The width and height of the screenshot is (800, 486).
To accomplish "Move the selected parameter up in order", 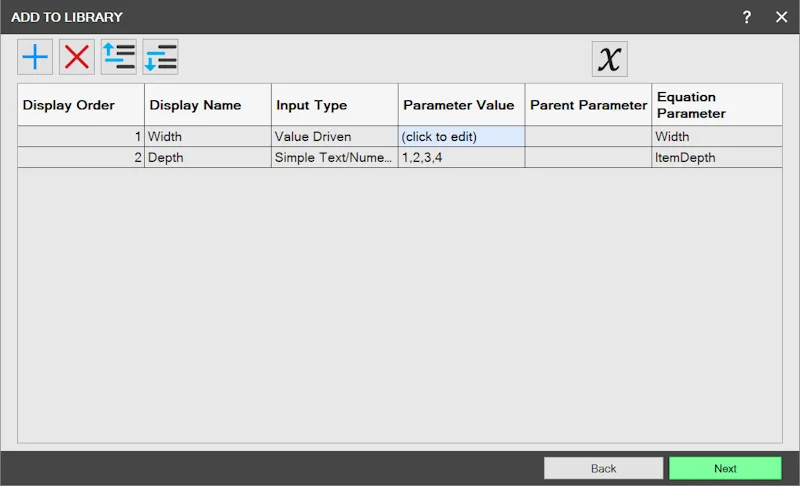I will [118, 57].
